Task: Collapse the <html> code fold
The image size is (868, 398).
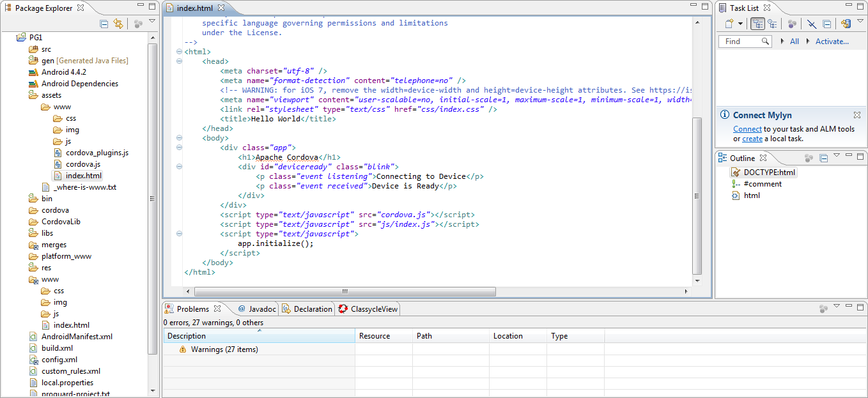Action: [179, 52]
